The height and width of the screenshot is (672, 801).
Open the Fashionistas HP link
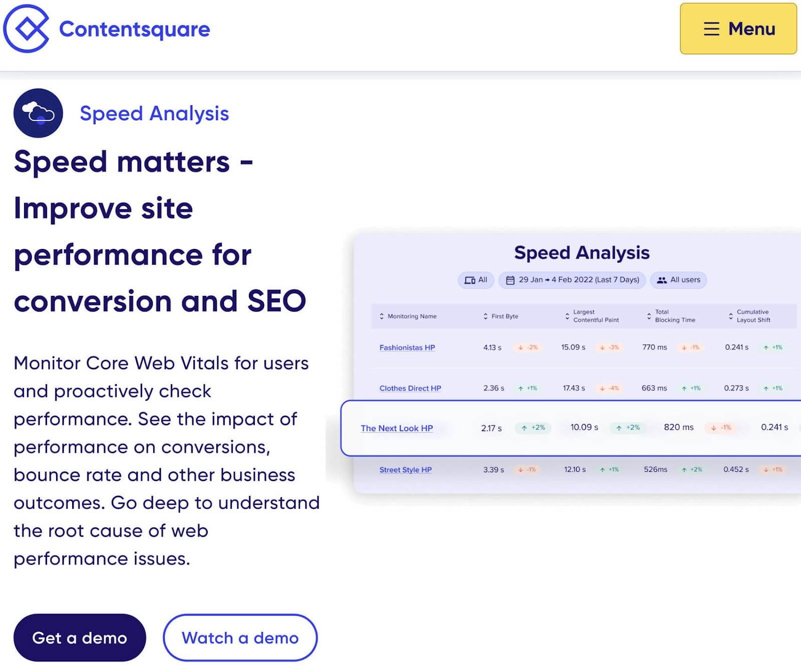(x=407, y=347)
